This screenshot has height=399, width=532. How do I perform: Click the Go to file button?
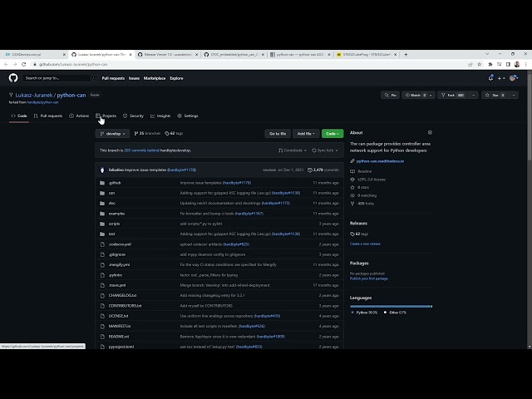click(278, 134)
